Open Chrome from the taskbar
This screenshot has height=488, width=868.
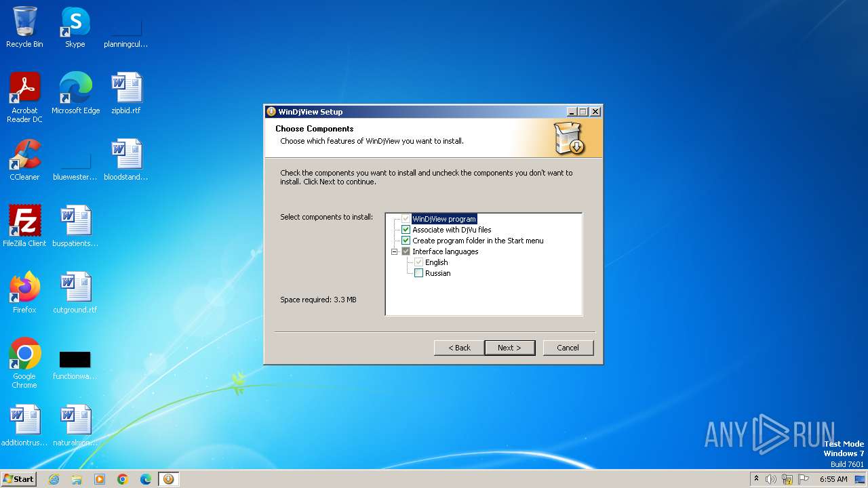[123, 479]
